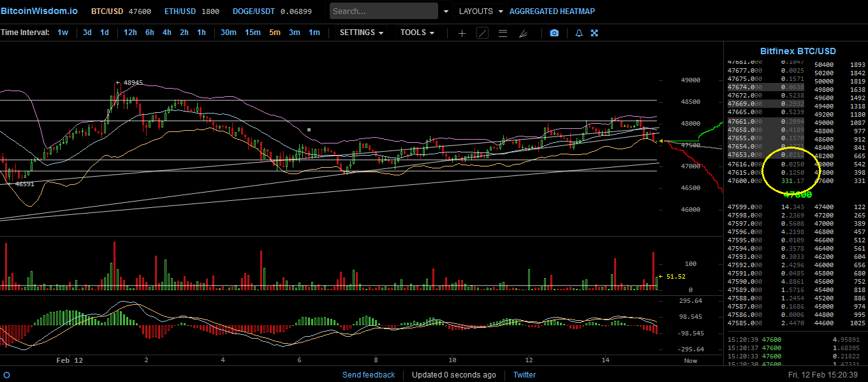Set time interval to 5m
The height and width of the screenshot is (382, 868).
click(274, 33)
